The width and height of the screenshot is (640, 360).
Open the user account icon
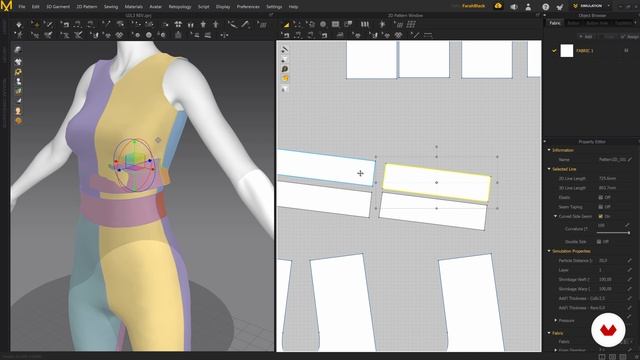[x=528, y=7]
